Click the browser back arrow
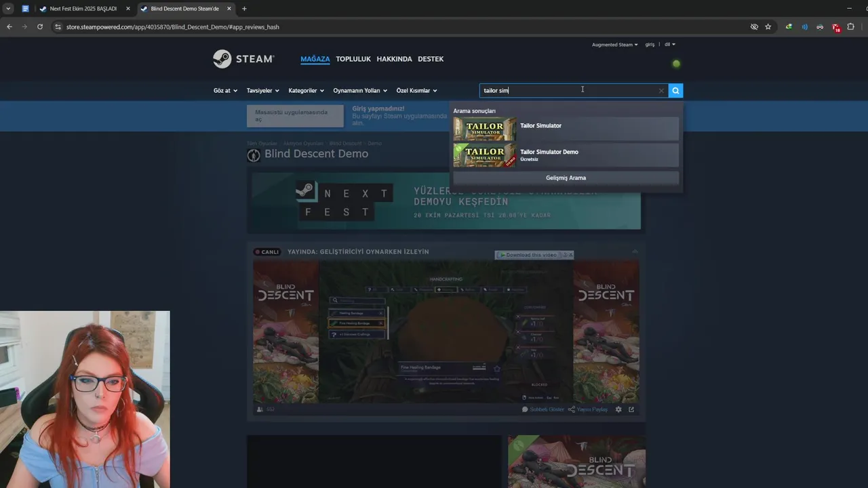Screen dimensions: 868x488 pyautogui.click(x=9, y=26)
